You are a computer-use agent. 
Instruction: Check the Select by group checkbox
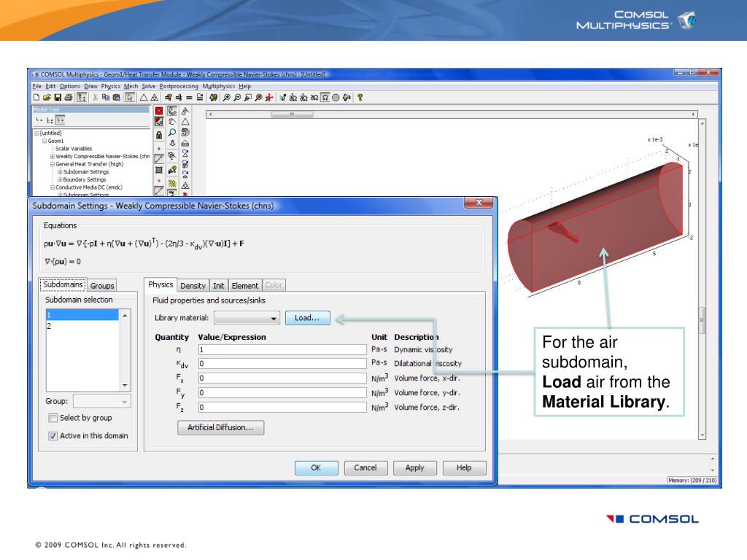(53, 418)
